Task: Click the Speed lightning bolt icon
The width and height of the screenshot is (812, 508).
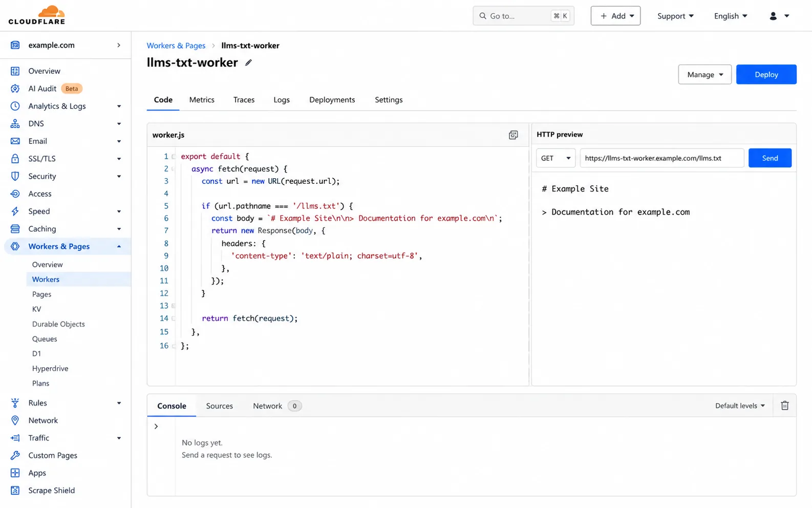Action: coord(15,211)
